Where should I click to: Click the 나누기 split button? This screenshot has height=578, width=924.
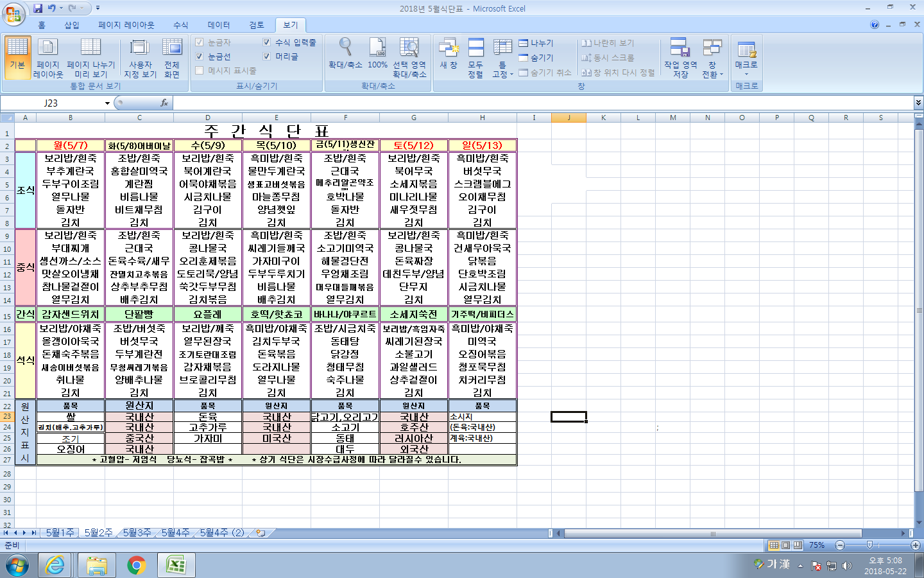pos(536,43)
